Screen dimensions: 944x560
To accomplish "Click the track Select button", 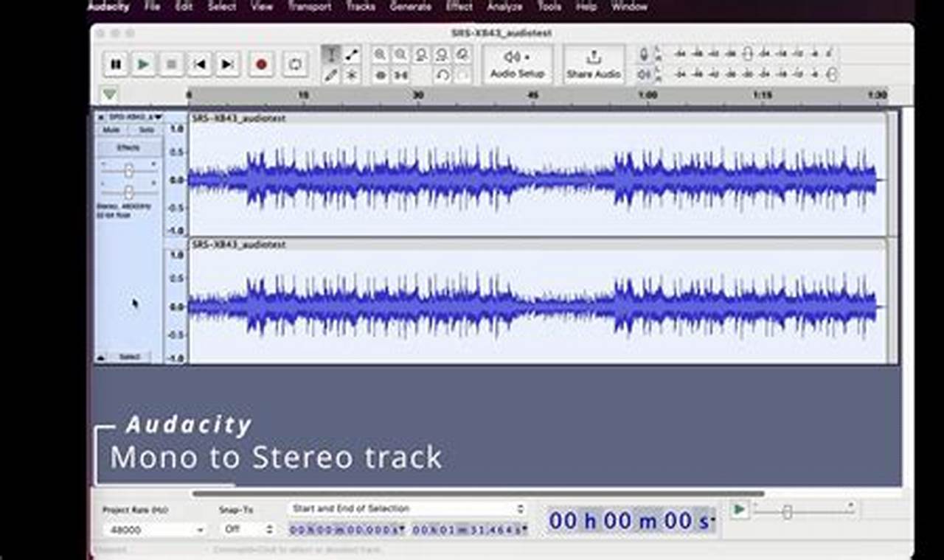I will pyautogui.click(x=130, y=357).
